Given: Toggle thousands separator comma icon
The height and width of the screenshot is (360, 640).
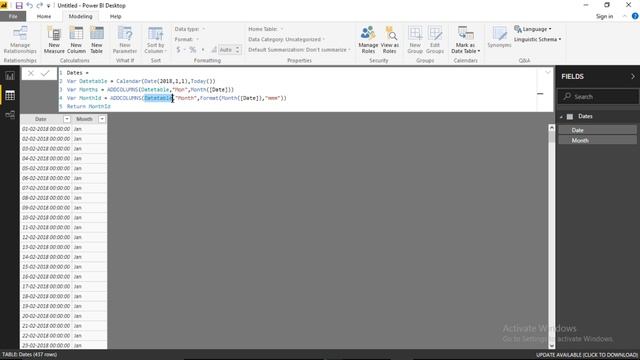Looking at the screenshot, I should pyautogui.click(x=203, y=50).
